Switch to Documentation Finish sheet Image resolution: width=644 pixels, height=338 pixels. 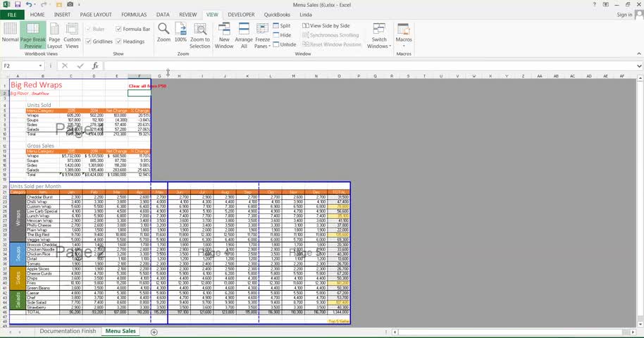coord(68,331)
